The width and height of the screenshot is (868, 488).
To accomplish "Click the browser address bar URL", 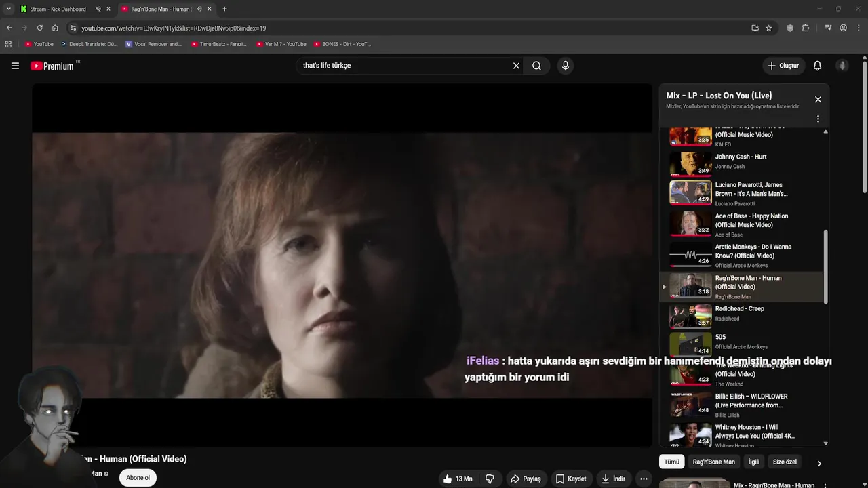I will (174, 28).
